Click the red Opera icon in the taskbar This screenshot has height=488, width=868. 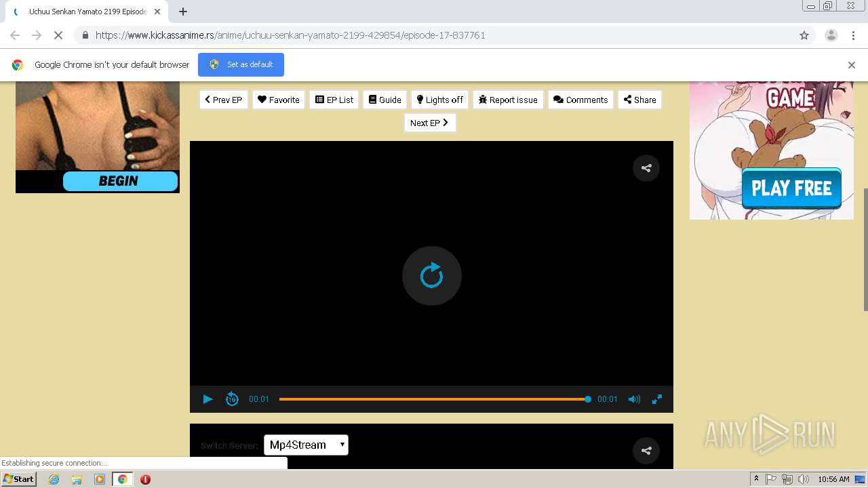pyautogui.click(x=145, y=479)
